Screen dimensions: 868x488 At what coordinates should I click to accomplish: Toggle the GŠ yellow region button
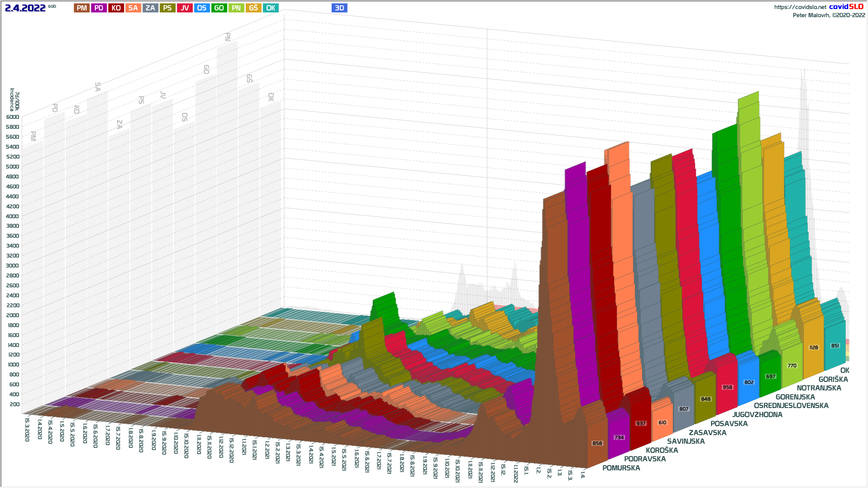(x=253, y=8)
